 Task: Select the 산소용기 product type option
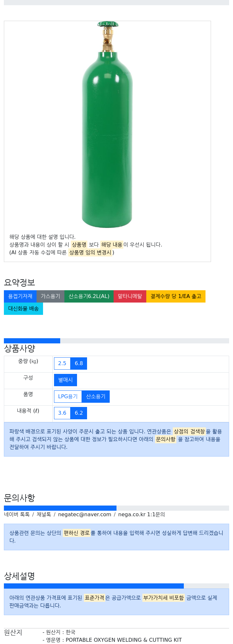coord(96,397)
